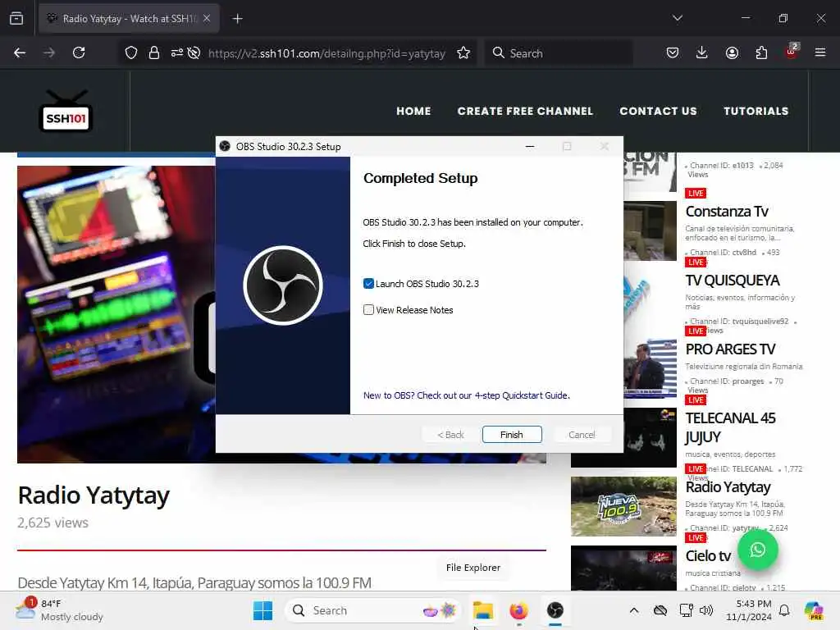Click the Radio Yatytay video player
The height and width of the screenshot is (630, 840).
tap(116, 314)
